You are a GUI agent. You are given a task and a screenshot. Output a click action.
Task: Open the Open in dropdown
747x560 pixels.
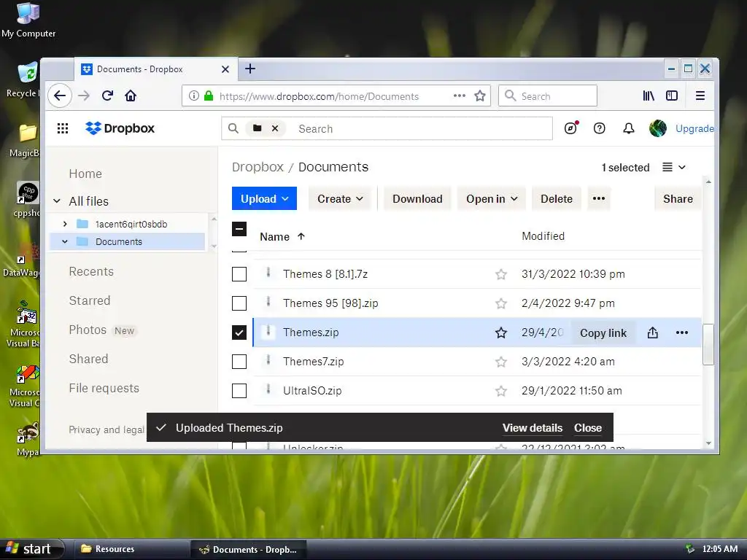(492, 198)
